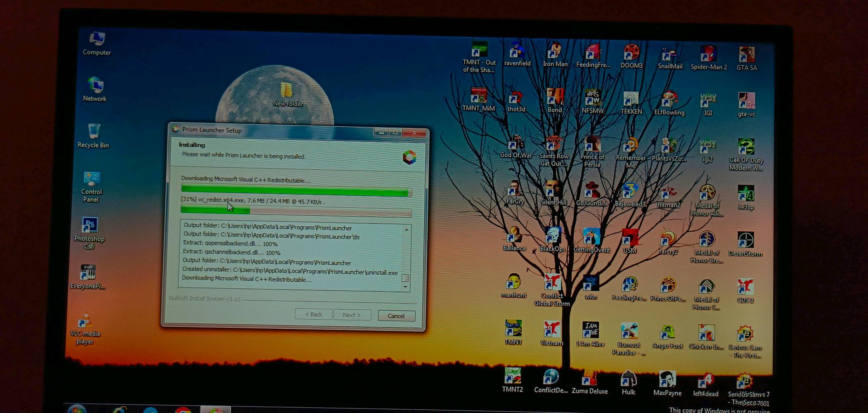Select the Prince of Persia shortcut
This screenshot has width=868, height=413.
pyautogui.click(x=592, y=152)
